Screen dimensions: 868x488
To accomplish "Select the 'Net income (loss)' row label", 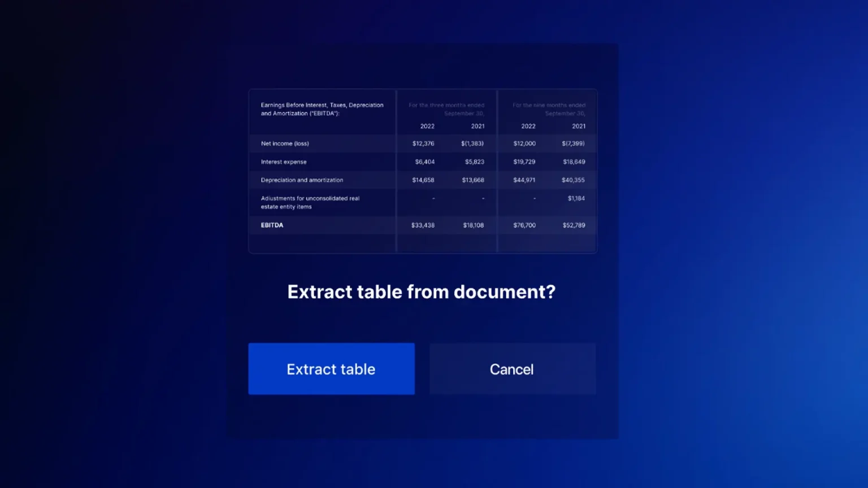I will coord(285,143).
